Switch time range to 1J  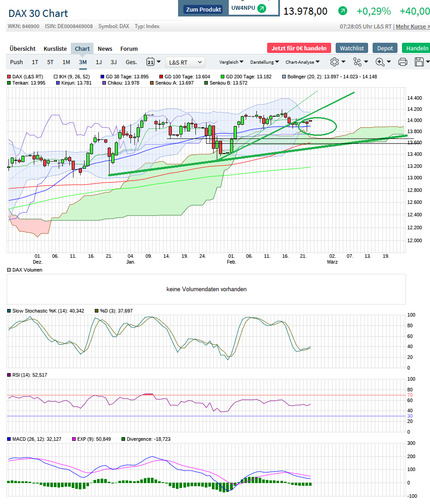99,62
